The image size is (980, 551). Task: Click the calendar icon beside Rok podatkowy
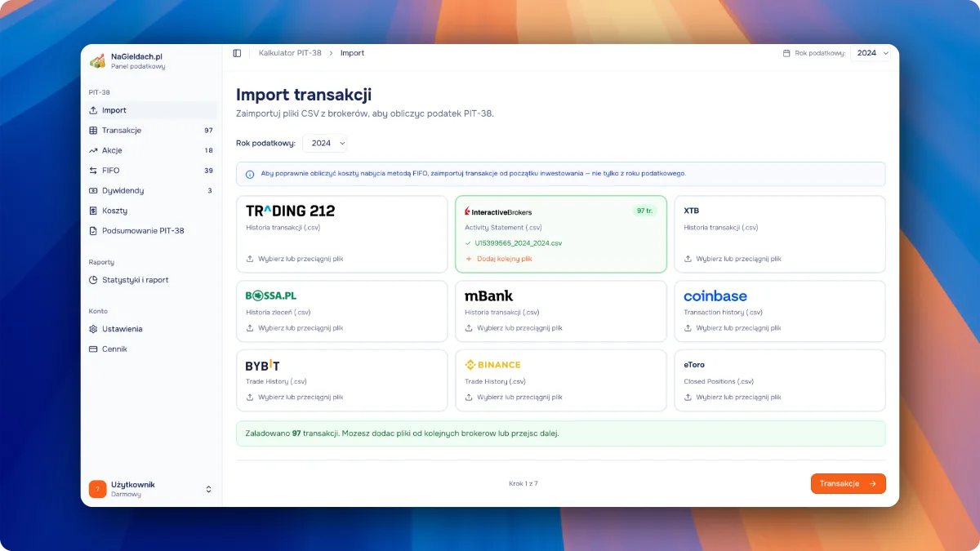[786, 53]
